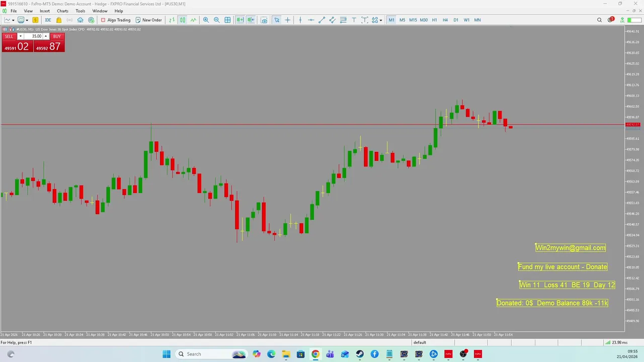Click the volume field showing 35.00
The width and height of the screenshot is (644, 362).
tap(33, 36)
